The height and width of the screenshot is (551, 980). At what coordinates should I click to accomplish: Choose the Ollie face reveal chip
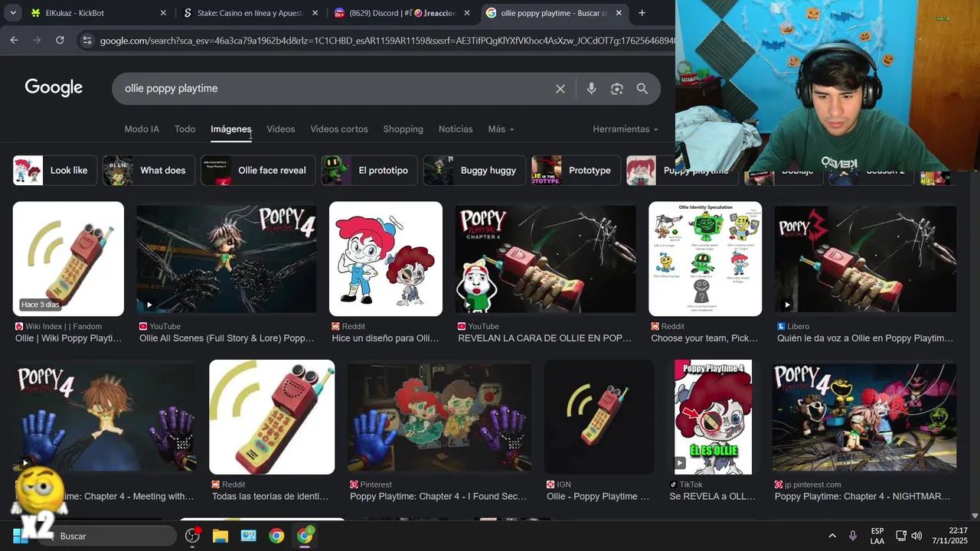(258, 171)
